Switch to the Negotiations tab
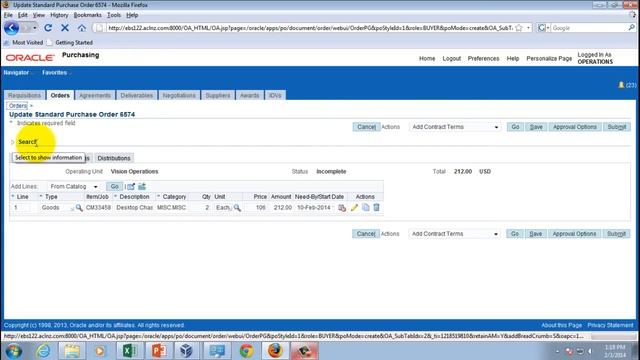 click(179, 95)
